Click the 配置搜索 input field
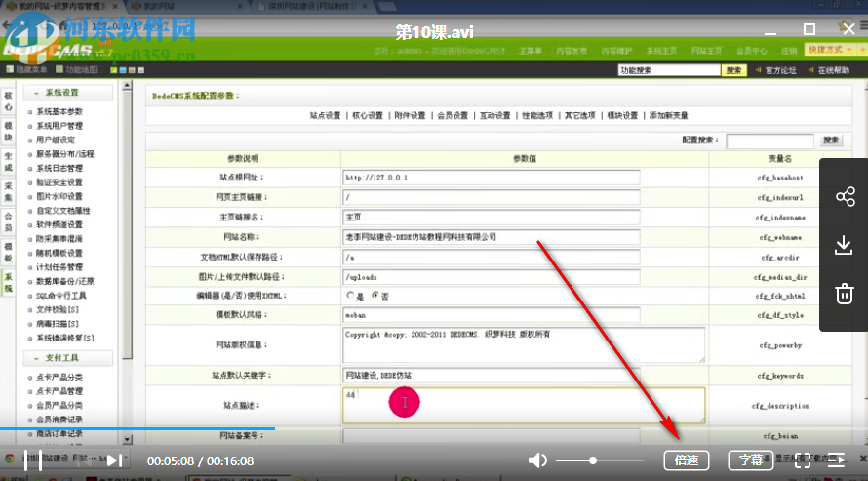Viewport: 868px width, 481px height. click(770, 140)
